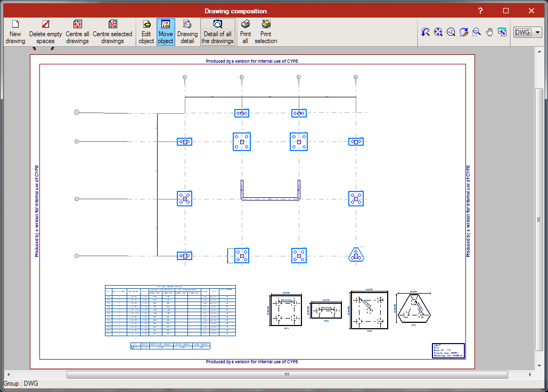Select Delete empty spaces tool
Viewport: 548px width, 392px height.
pyautogui.click(x=45, y=31)
